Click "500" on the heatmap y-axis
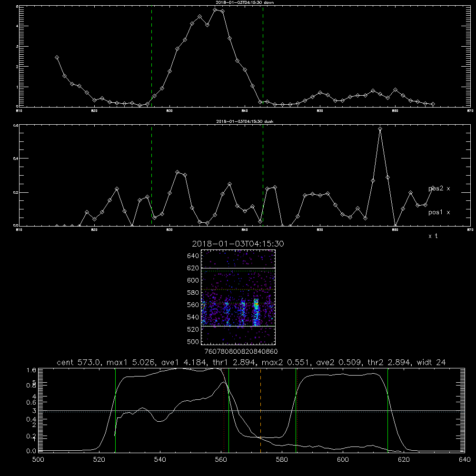The height and width of the screenshot is (476, 476). [193, 341]
